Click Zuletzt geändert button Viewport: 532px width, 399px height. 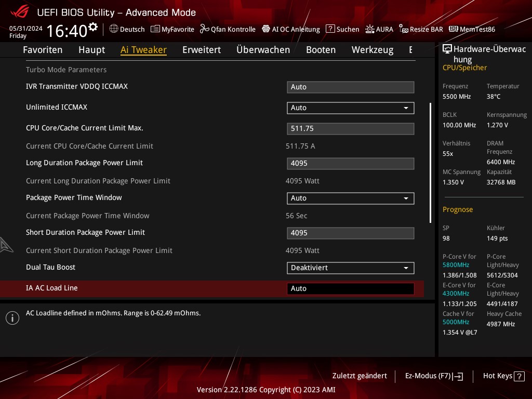coord(360,376)
